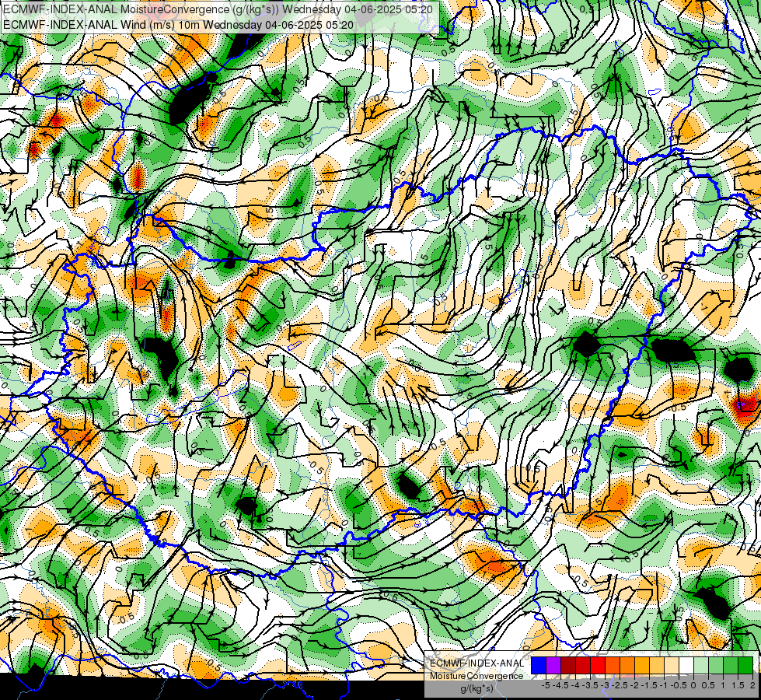761x700 pixels.
Task: Click the red swatch between -4 and -3.5
Action: (583, 666)
